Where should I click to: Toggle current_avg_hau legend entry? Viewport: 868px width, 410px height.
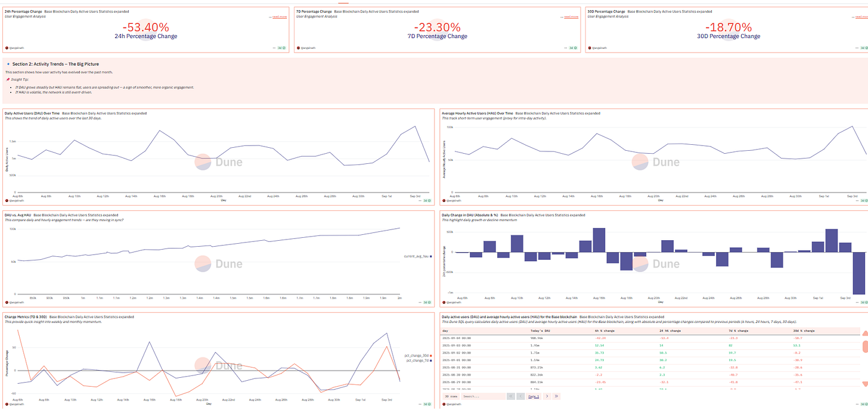tap(417, 256)
